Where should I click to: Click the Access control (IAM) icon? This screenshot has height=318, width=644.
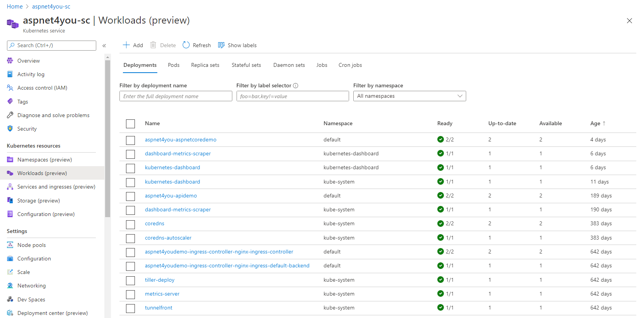pyautogui.click(x=10, y=88)
